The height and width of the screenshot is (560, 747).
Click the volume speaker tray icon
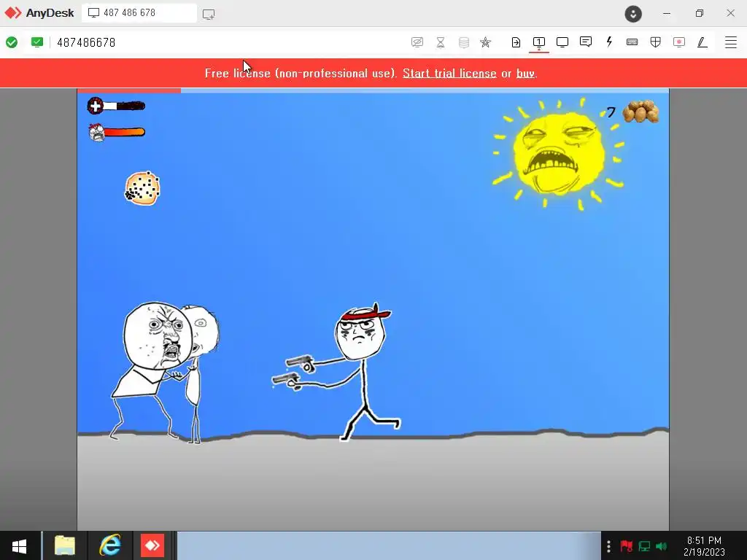(x=661, y=546)
